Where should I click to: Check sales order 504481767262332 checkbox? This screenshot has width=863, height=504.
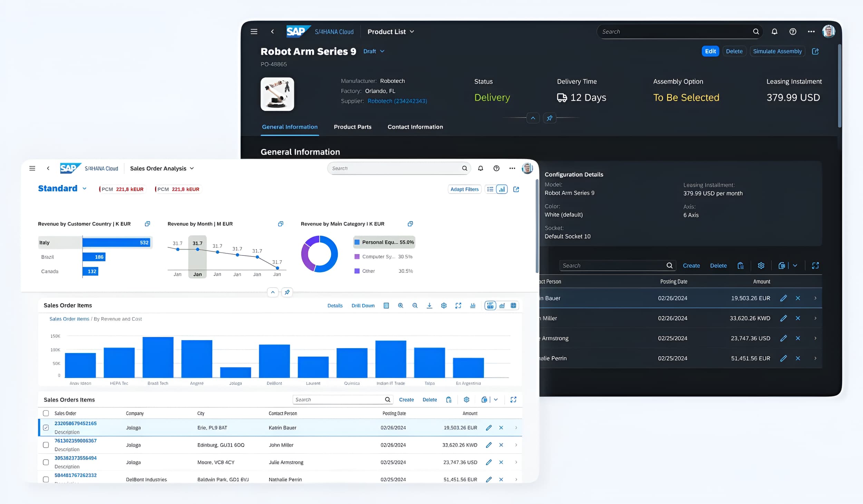(46, 479)
